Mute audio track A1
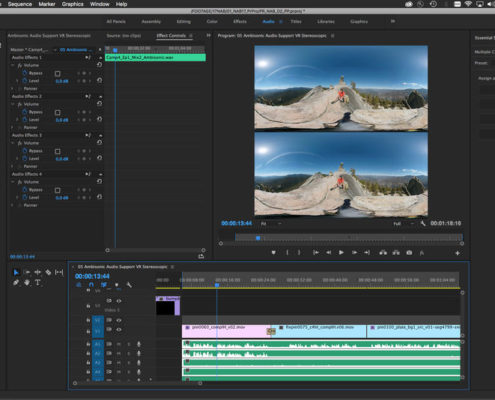The height and width of the screenshot is (400, 495). [119, 344]
